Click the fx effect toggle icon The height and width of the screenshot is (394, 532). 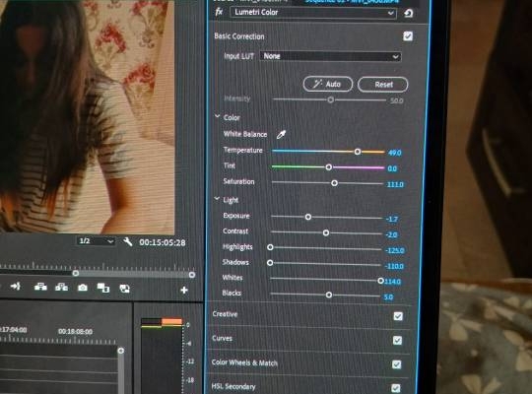[x=219, y=12]
